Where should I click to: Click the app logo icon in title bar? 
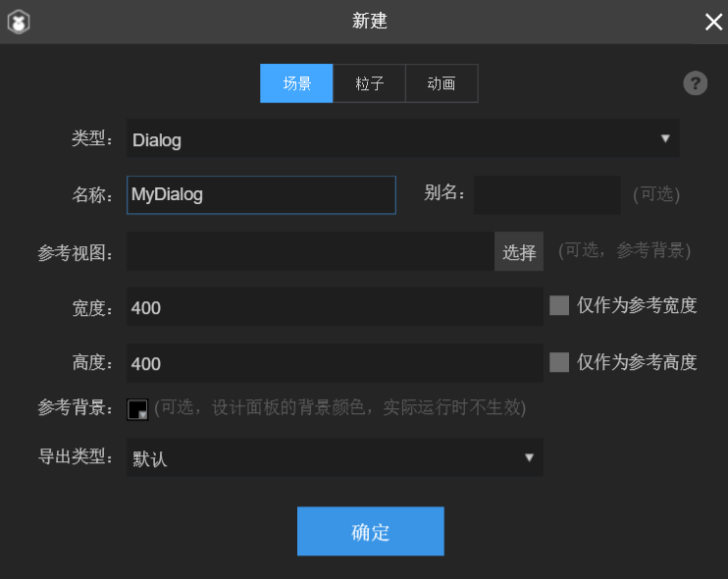point(18,22)
